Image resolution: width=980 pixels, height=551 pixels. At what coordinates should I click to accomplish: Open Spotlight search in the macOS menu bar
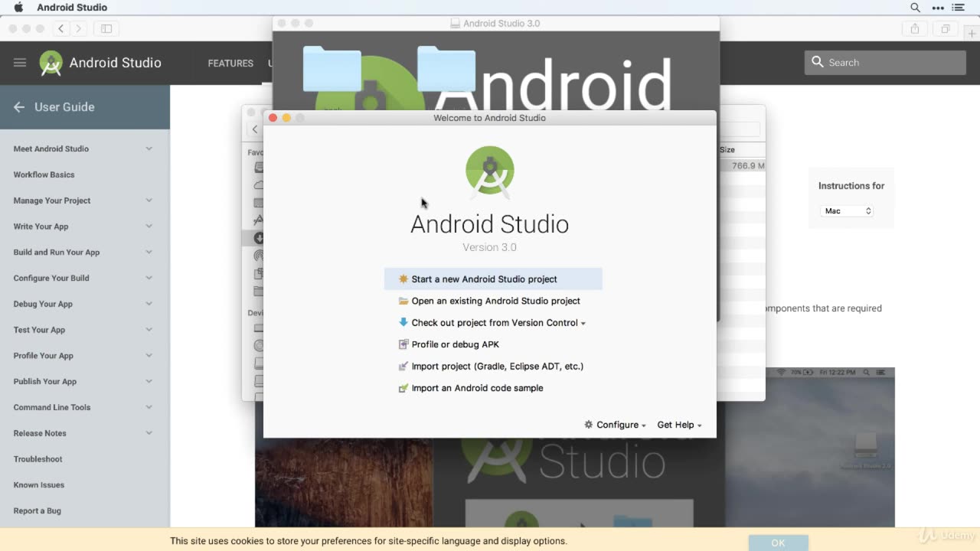tap(915, 8)
